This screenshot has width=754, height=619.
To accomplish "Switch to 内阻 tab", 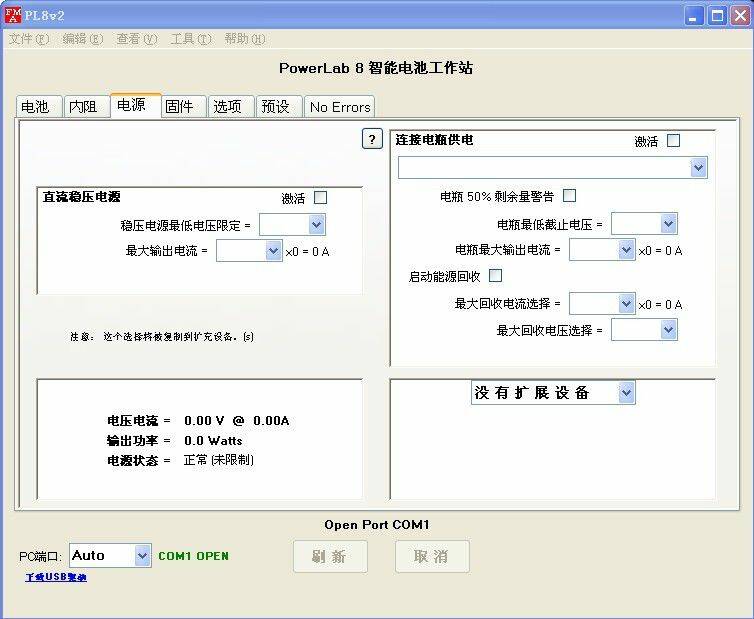I will click(x=86, y=106).
